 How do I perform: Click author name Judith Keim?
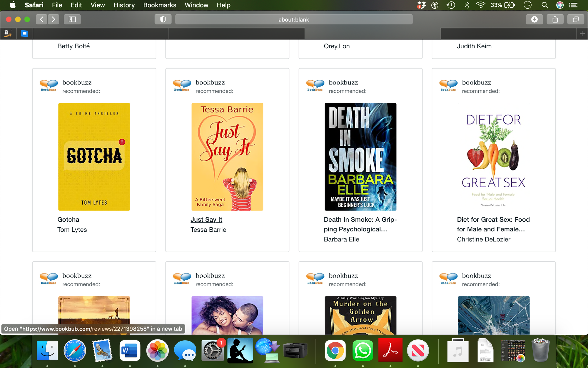click(x=474, y=46)
